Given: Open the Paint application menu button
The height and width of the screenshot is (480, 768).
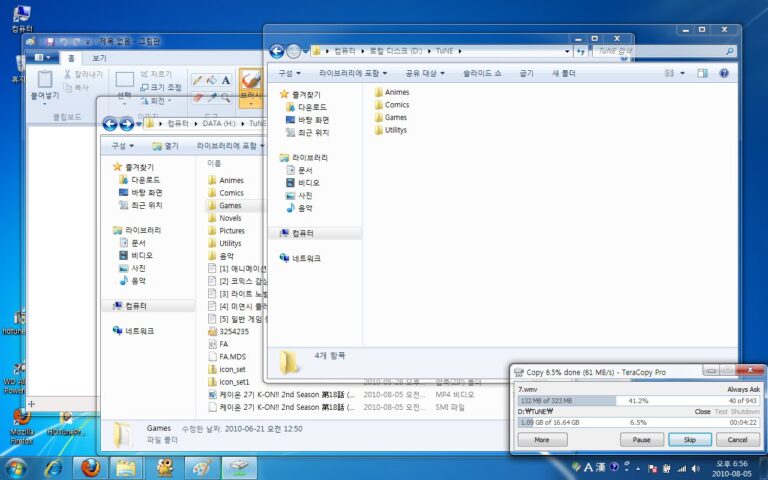Looking at the screenshot, I should (x=43, y=58).
